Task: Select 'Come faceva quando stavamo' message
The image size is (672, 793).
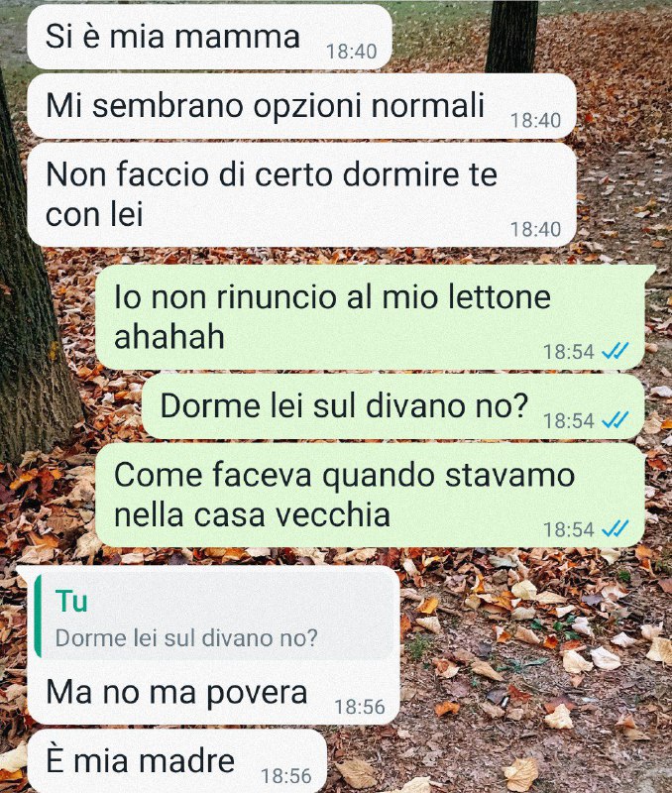Action: click(x=370, y=495)
